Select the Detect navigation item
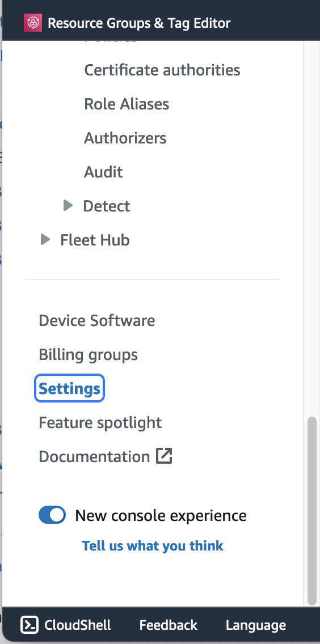The width and height of the screenshot is (320, 644). [107, 206]
